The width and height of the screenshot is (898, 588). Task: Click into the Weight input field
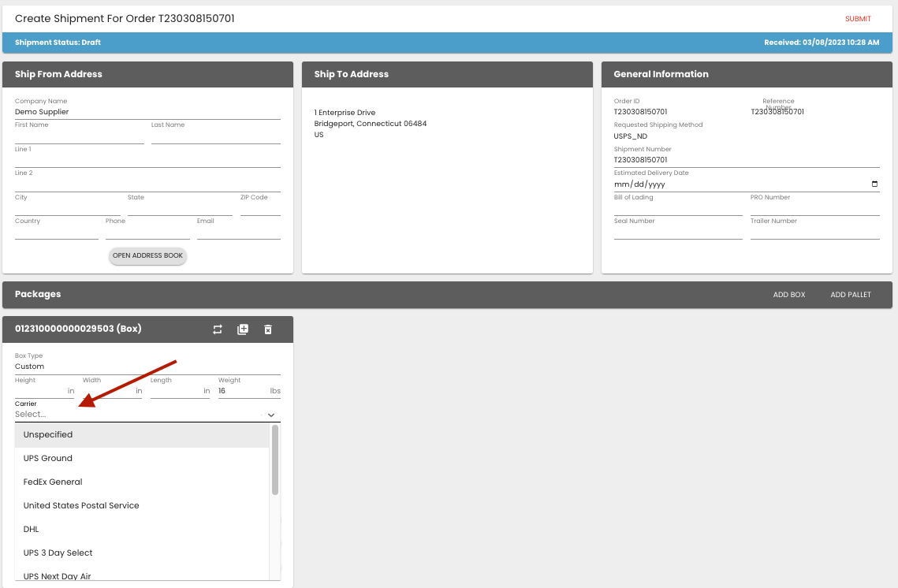[241, 391]
